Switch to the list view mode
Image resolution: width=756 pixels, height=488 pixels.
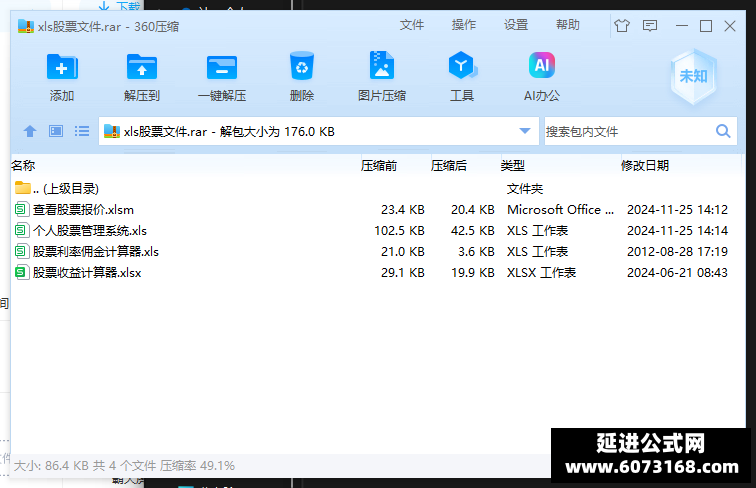82,131
